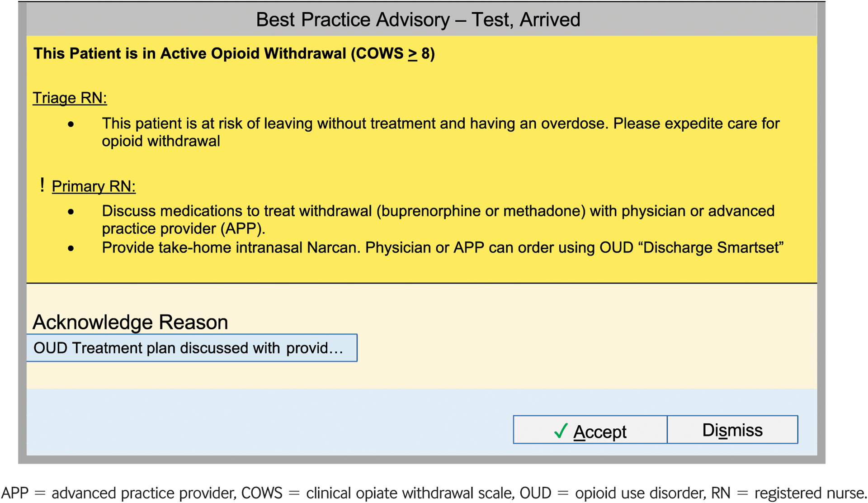Click the Accept button
The image size is (868, 503).
[590, 430]
